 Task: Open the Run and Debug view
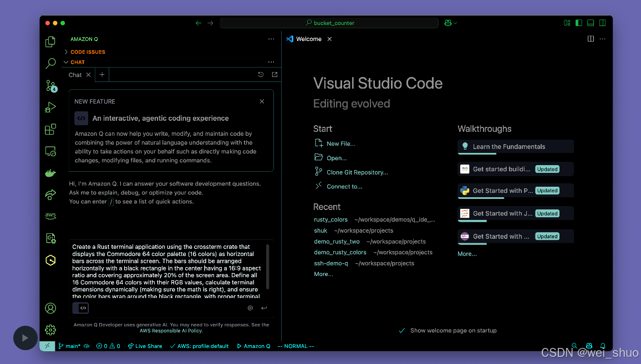(50, 107)
